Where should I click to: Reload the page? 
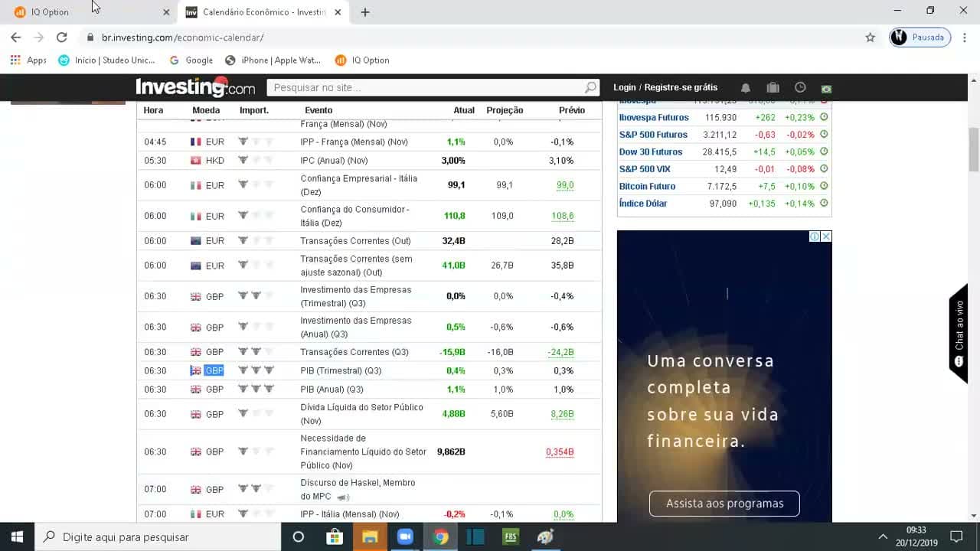point(62,37)
